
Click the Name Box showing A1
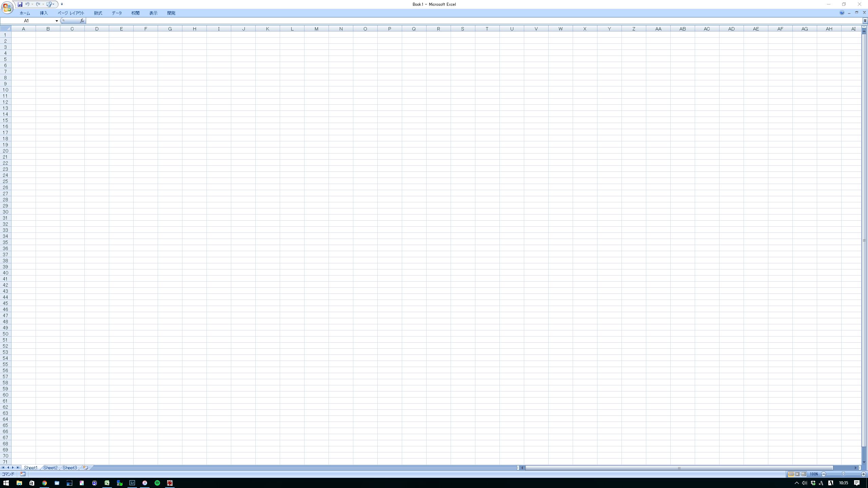27,21
